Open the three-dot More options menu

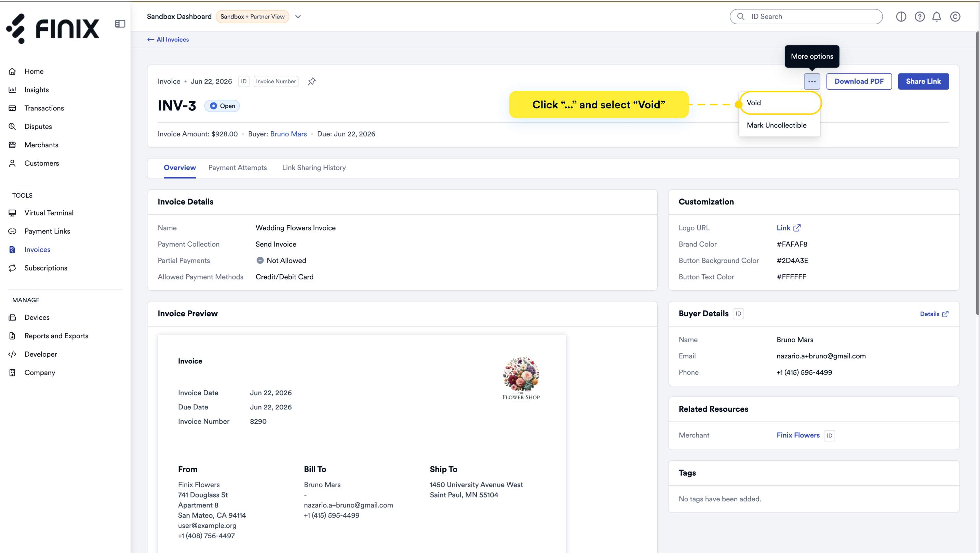812,81
